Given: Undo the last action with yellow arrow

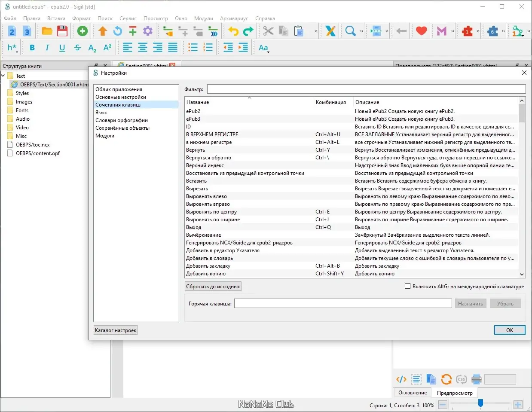Looking at the screenshot, I should (233, 31).
